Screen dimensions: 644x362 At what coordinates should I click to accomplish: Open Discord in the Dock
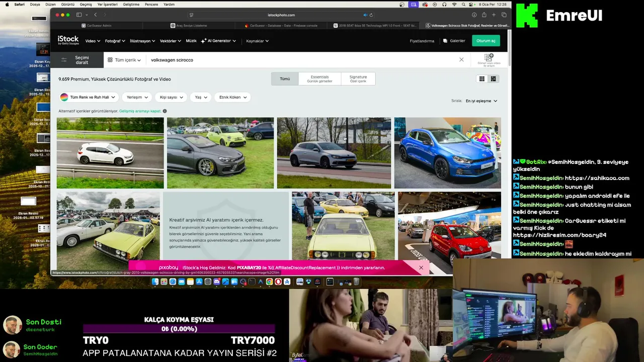click(x=216, y=282)
